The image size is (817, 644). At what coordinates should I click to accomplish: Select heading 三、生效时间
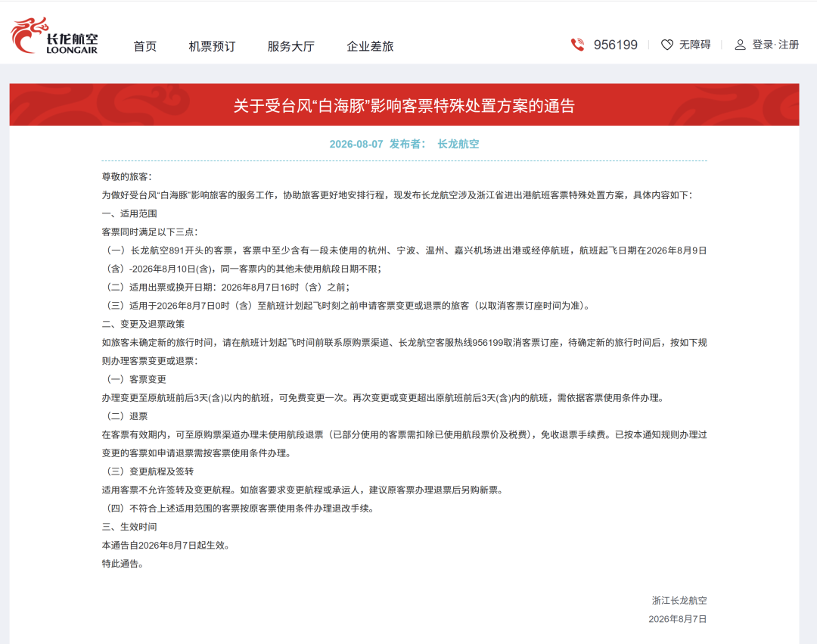(x=129, y=527)
